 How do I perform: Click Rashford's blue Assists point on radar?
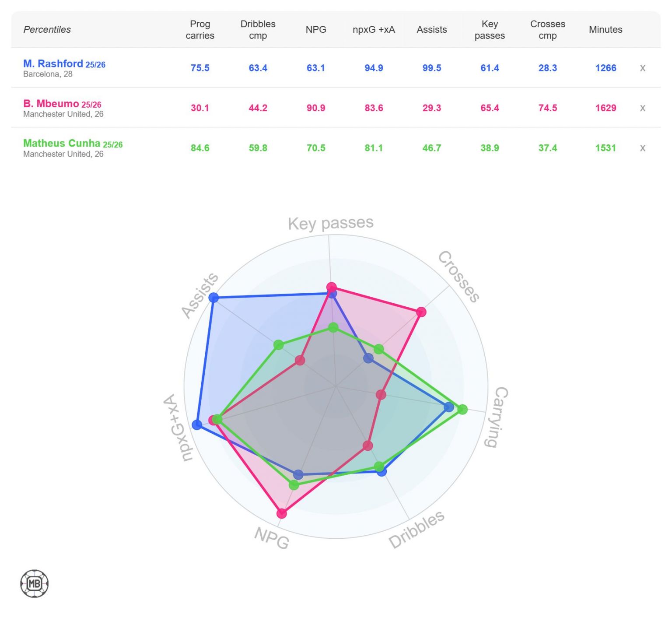click(x=213, y=298)
